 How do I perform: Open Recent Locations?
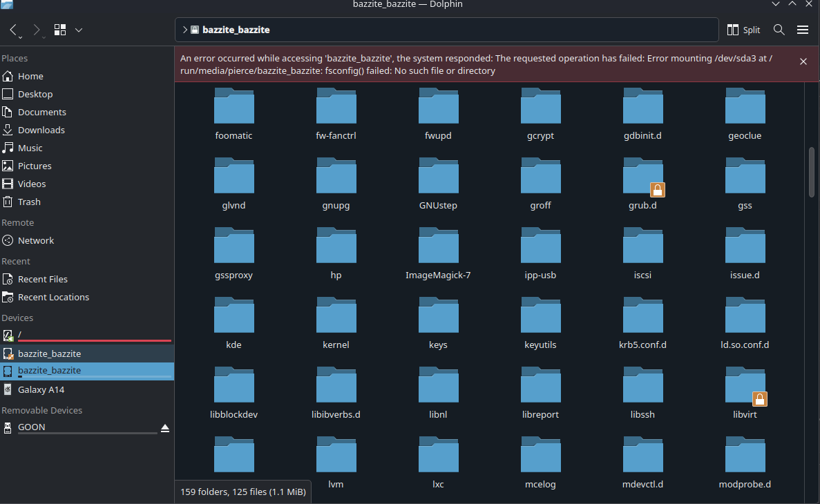pyautogui.click(x=87, y=297)
